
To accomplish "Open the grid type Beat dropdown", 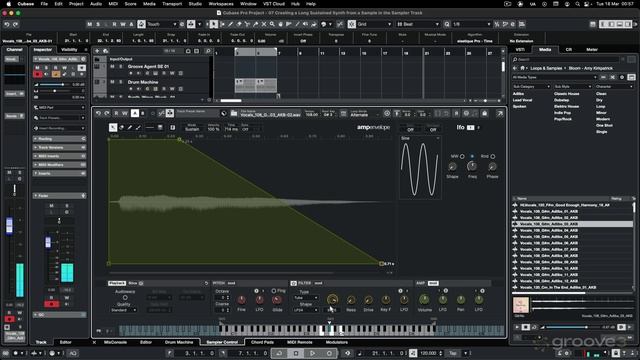I will (x=419, y=24).
